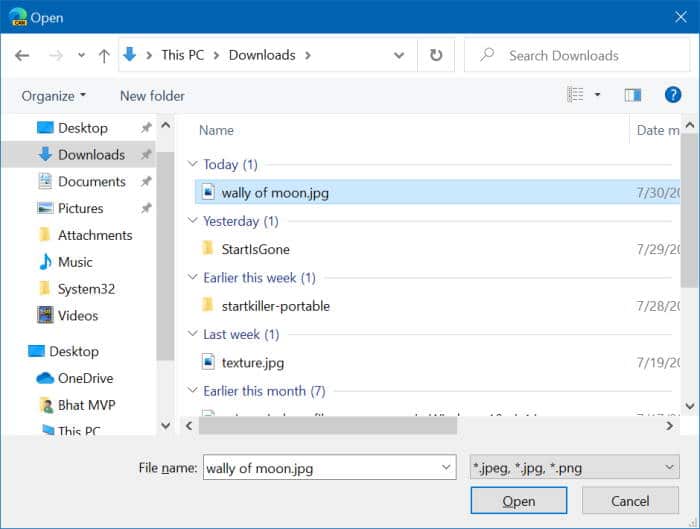
Task: Open the file type filter dropdown
Action: (574, 467)
